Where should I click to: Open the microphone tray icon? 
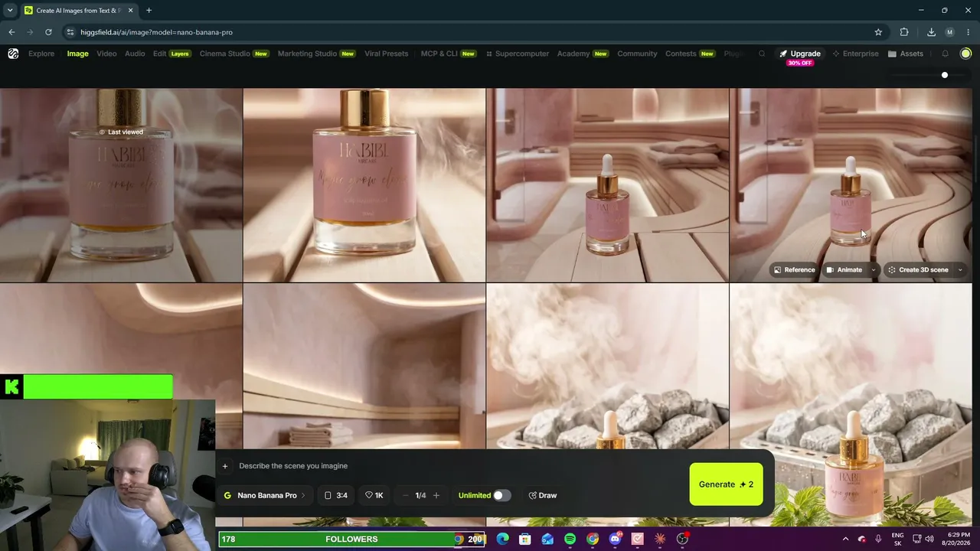tap(878, 539)
